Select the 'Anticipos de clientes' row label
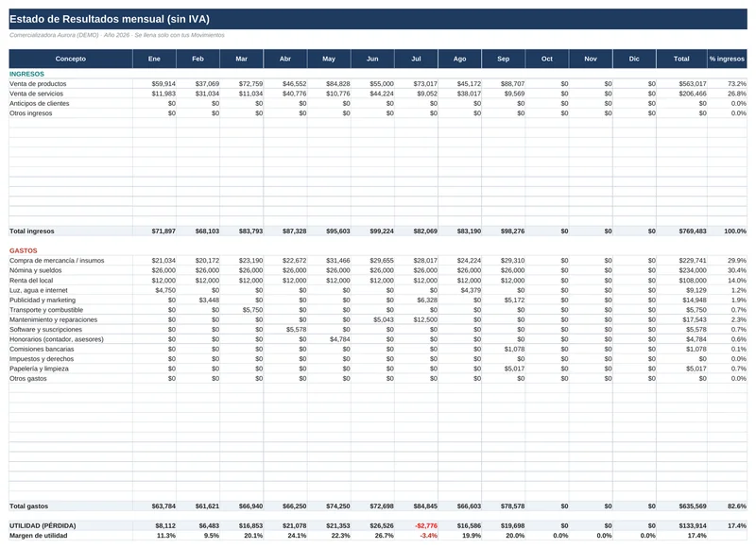 (x=40, y=104)
